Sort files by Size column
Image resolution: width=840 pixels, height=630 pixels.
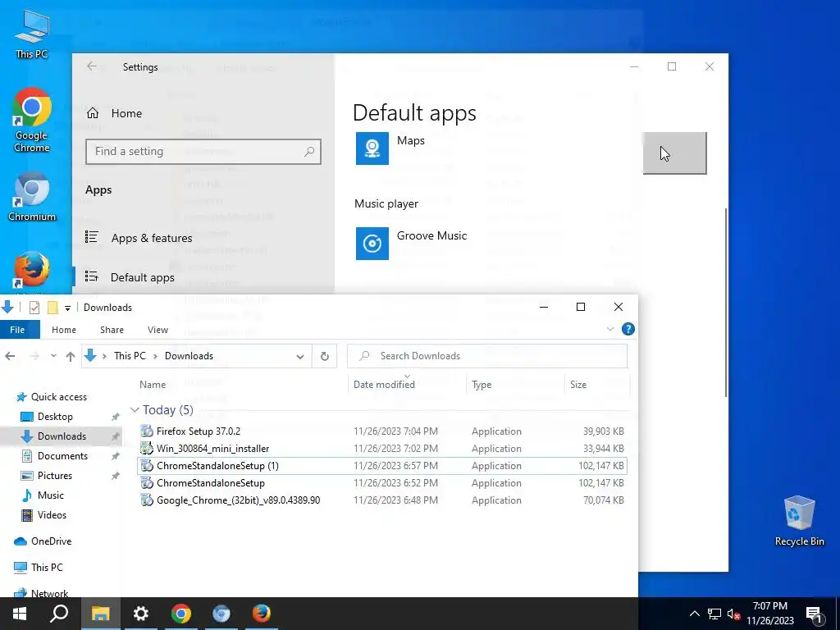[578, 384]
